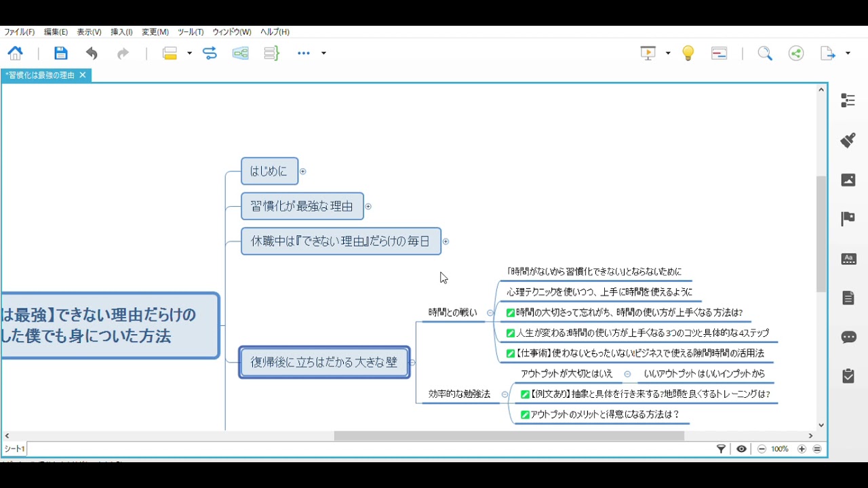
Task: Open the Task Info clipboard panel
Action: pyautogui.click(x=848, y=376)
